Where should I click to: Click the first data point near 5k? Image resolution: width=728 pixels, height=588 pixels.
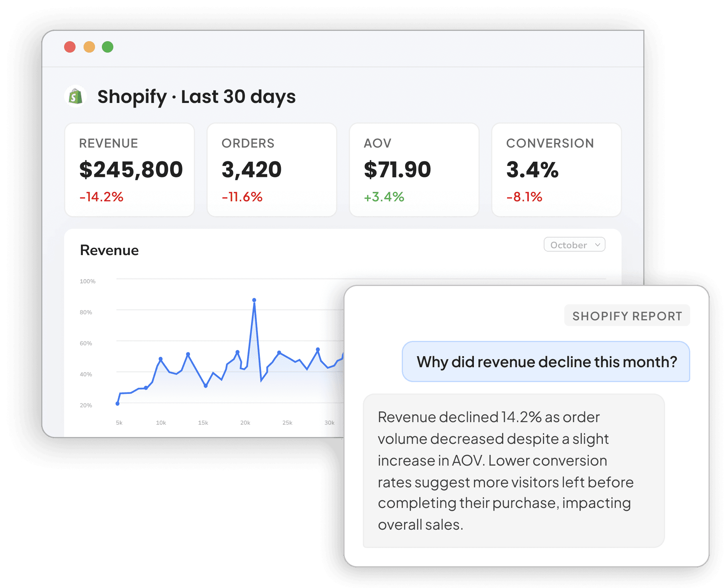coord(118,403)
